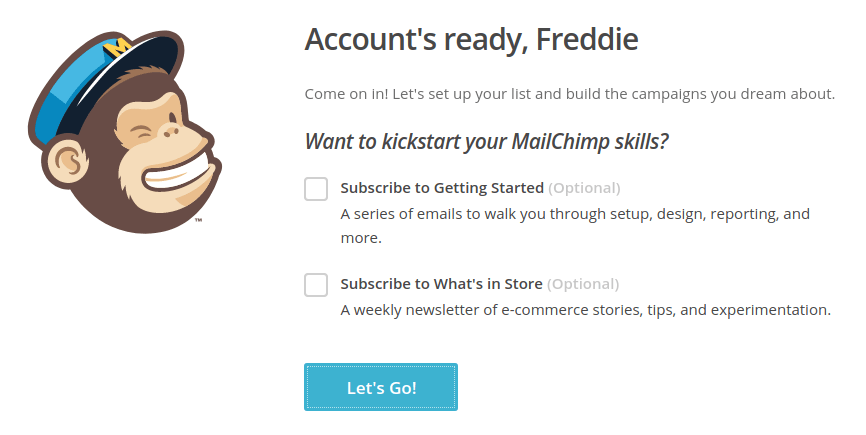
Task: Click the "Come on in!" intro paragraph
Action: [x=569, y=94]
